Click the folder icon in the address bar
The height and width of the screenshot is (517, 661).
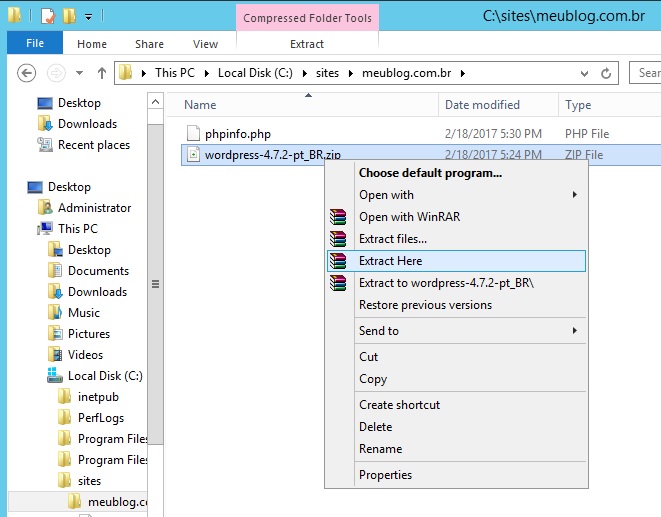click(x=125, y=73)
